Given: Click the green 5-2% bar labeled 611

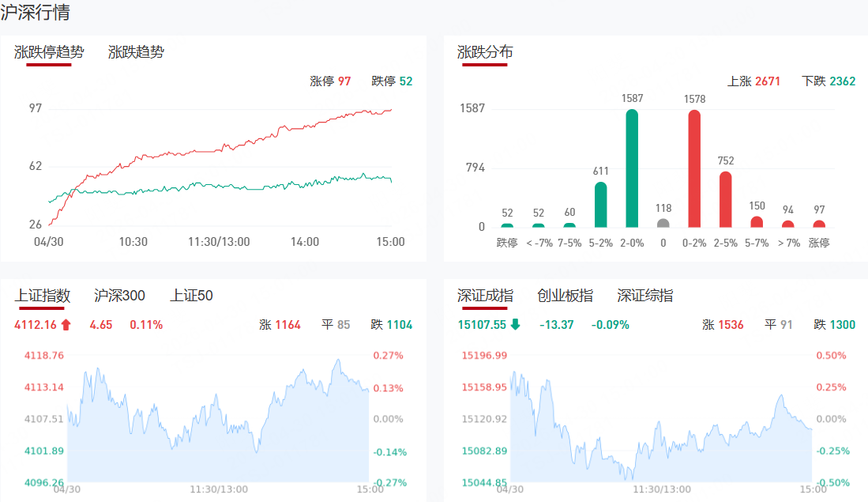Looking at the screenshot, I should click(600, 205).
